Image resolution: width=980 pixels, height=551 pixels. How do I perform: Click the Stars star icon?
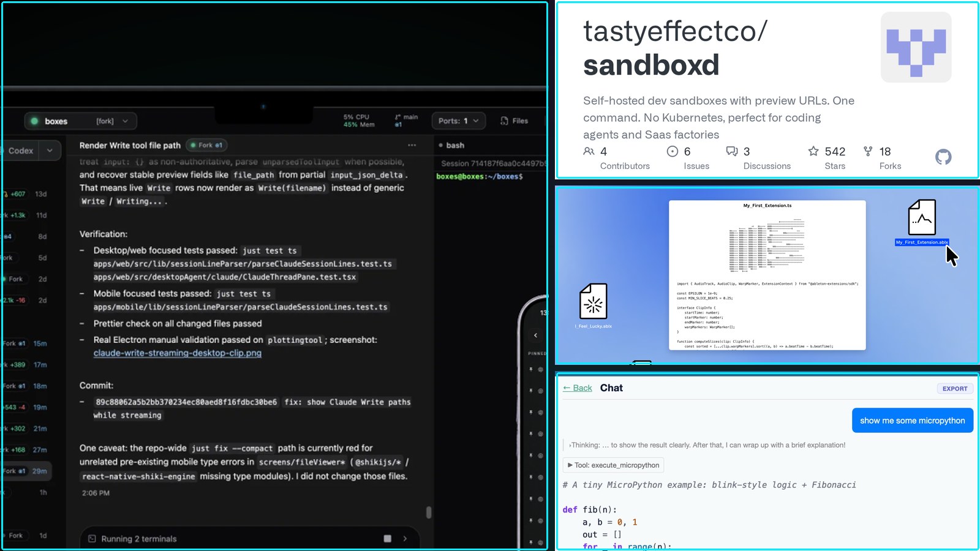(x=813, y=151)
